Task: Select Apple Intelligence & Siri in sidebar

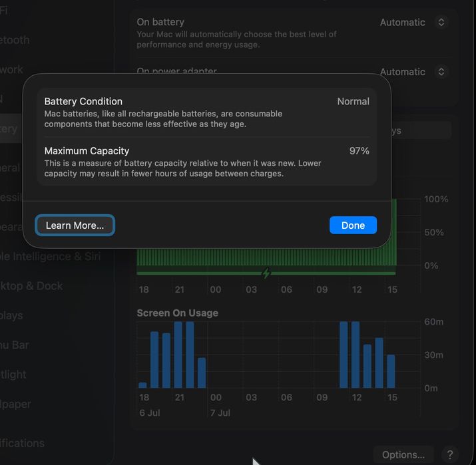Action: 50,257
